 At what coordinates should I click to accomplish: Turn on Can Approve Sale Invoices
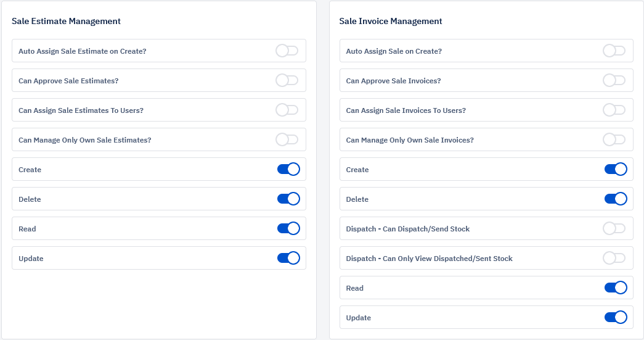click(614, 80)
